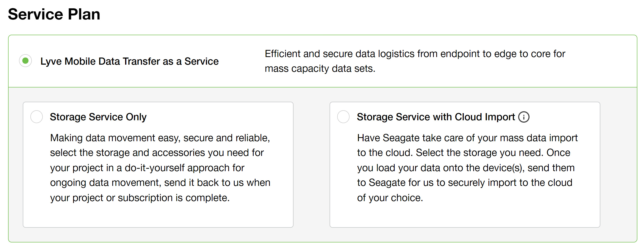Image resolution: width=644 pixels, height=251 pixels.
Task: Click the Storage Service Only card description
Action: [160, 168]
